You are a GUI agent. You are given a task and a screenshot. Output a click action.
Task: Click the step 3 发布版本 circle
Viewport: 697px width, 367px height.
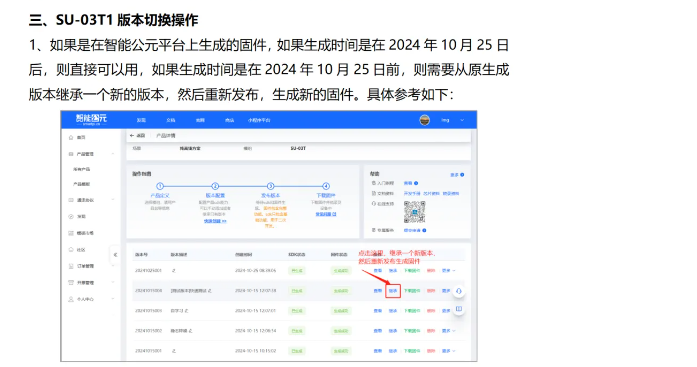tap(270, 186)
